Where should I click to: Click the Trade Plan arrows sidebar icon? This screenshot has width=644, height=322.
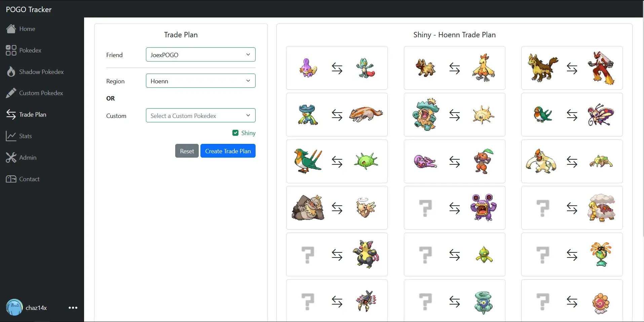pos(11,115)
